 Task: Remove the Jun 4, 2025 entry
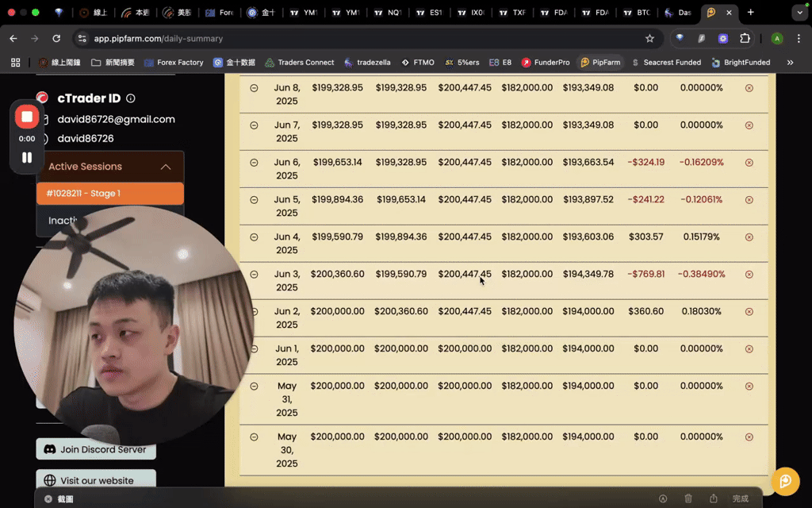[x=749, y=237]
